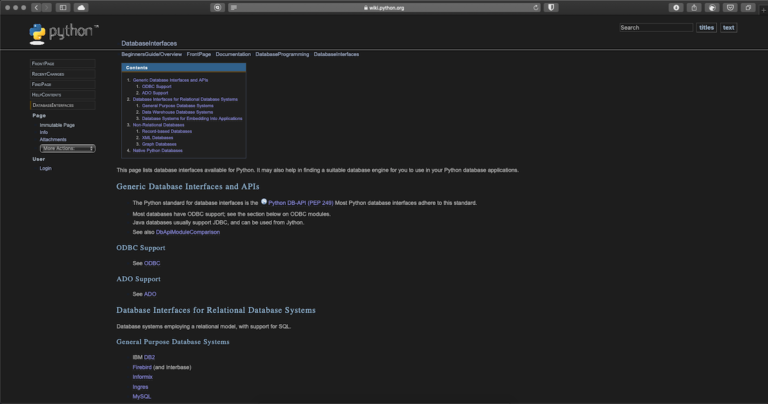Open a new tab with the plus icon

tap(764, 8)
